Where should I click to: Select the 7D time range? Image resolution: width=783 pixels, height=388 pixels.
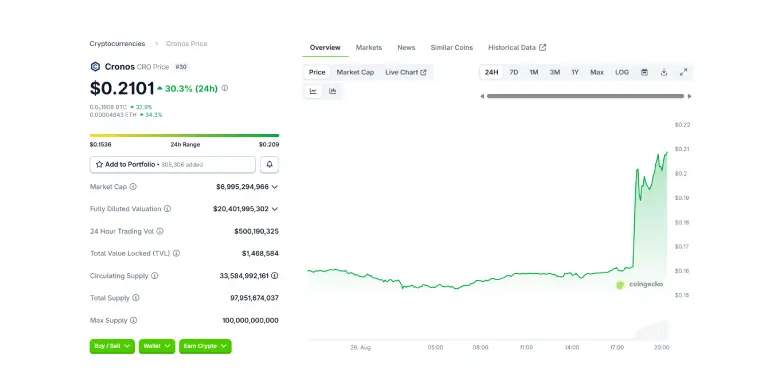pos(513,72)
